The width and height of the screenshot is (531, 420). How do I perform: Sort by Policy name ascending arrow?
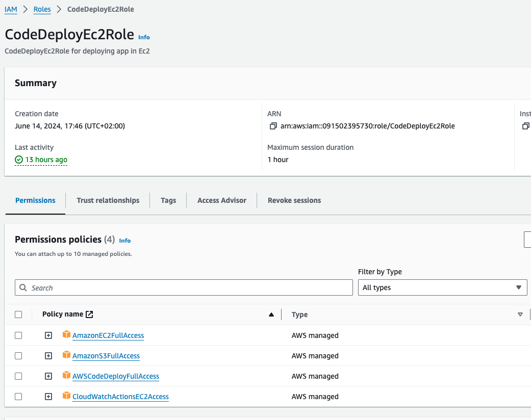point(271,315)
